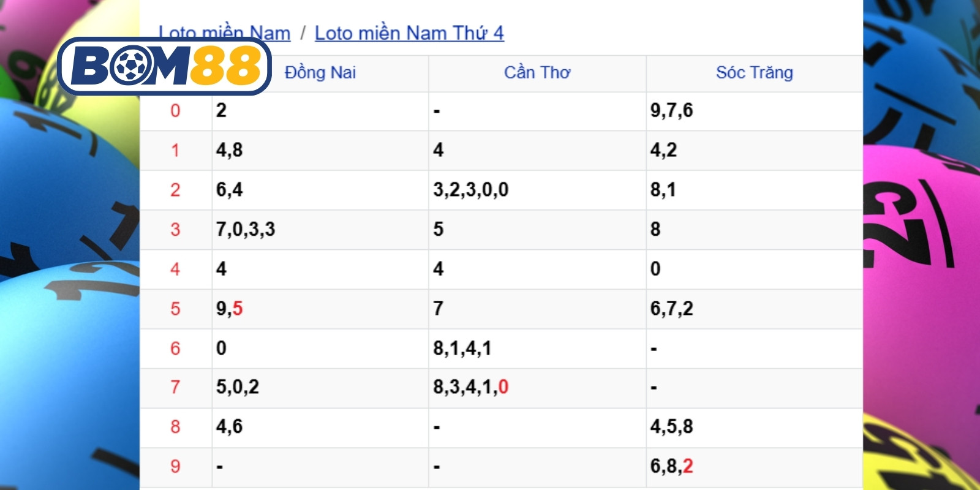The width and height of the screenshot is (980, 490).
Task: Click row header number 9
Action: tap(175, 467)
